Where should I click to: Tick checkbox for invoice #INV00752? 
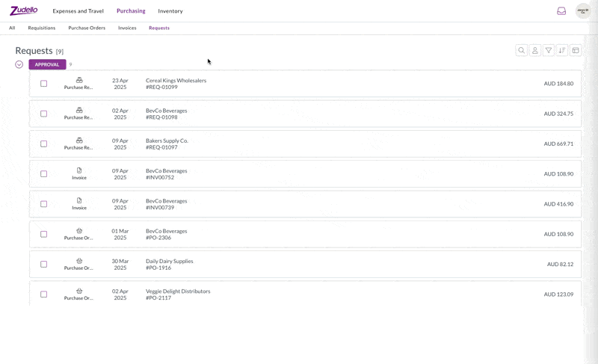pyautogui.click(x=44, y=174)
